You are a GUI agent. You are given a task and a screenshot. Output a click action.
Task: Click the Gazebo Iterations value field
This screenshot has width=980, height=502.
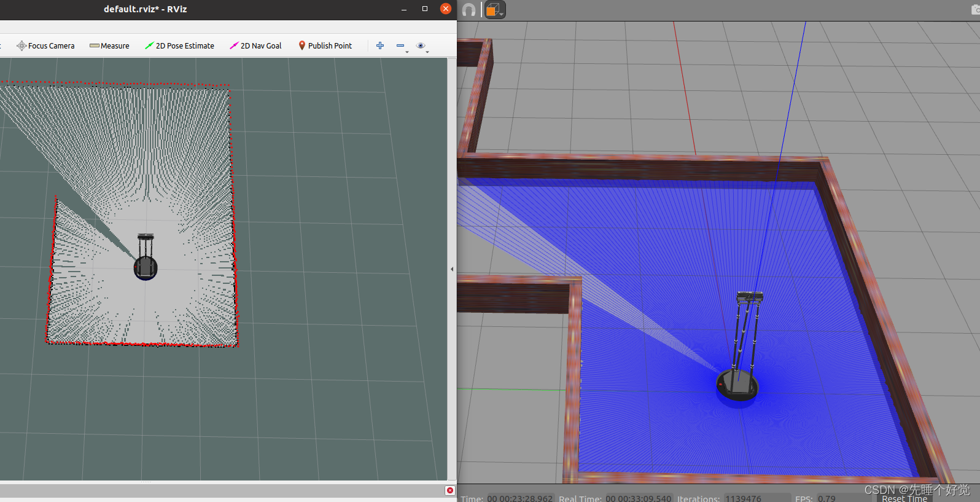coord(756,498)
